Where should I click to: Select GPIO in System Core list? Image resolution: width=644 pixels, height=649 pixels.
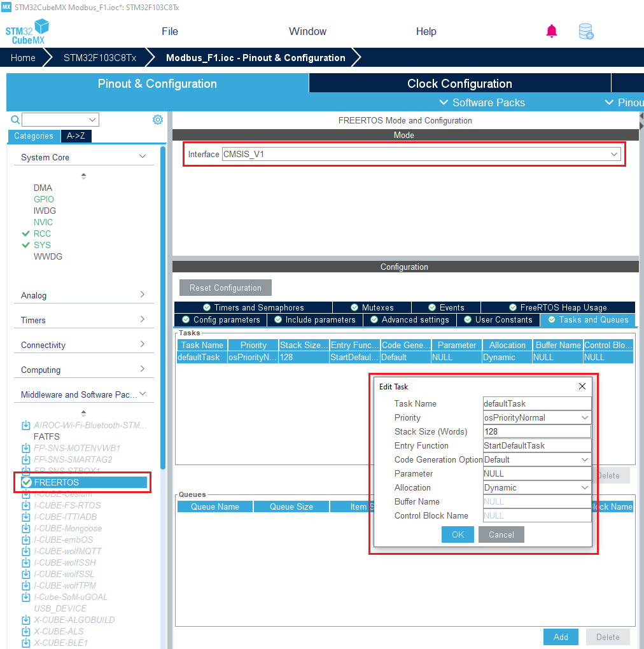coord(44,199)
